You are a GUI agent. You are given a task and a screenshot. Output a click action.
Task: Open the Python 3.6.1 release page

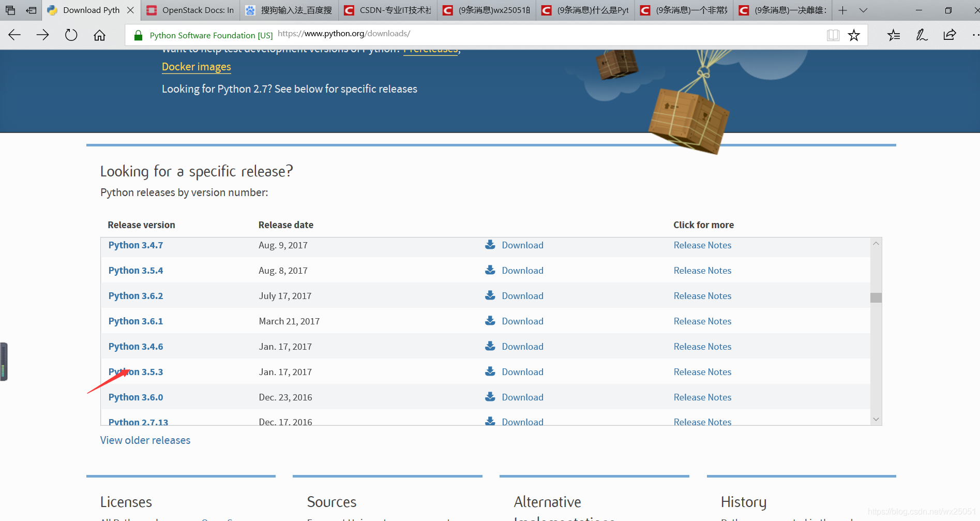135,321
